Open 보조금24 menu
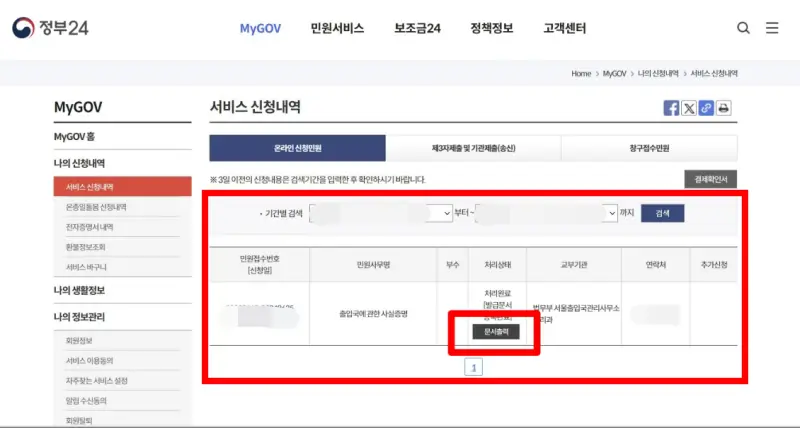 [x=417, y=29]
